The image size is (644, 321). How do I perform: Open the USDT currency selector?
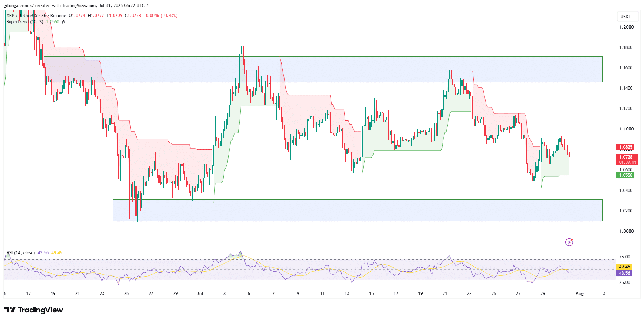coord(626,16)
